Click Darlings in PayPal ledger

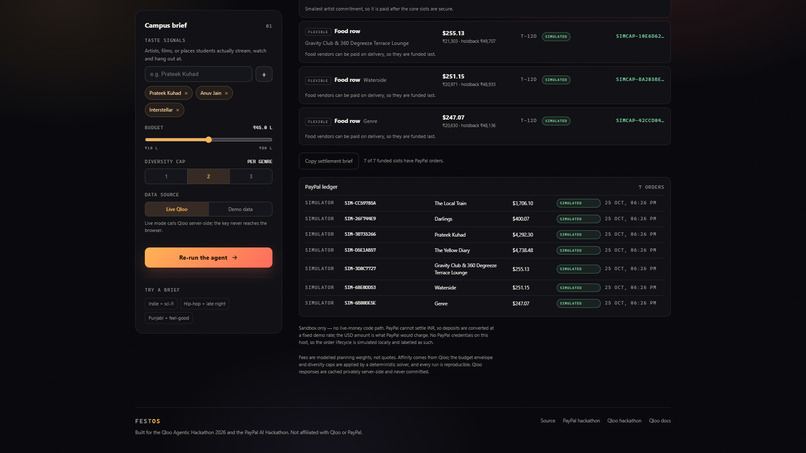pos(443,219)
